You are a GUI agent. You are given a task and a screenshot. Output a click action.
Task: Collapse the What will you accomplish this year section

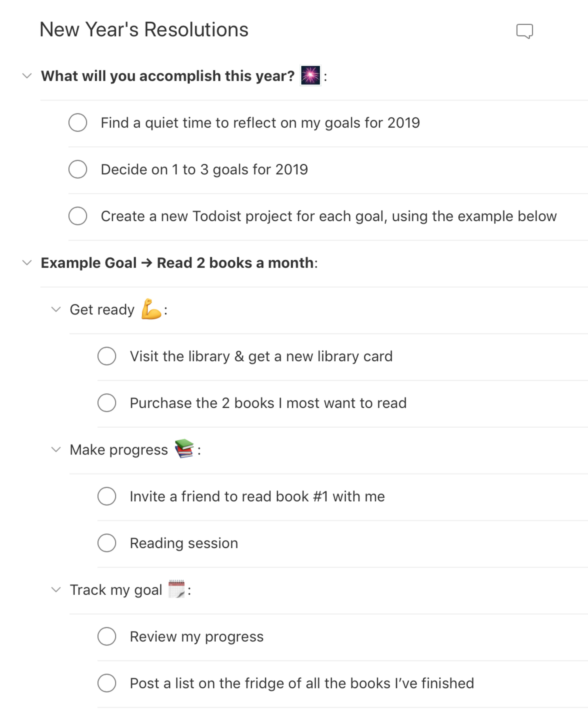click(27, 76)
